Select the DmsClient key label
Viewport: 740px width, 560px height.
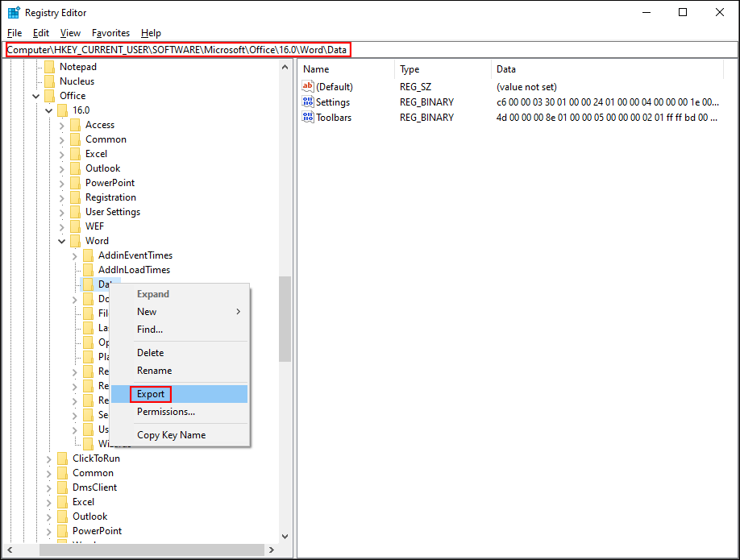[95, 487]
